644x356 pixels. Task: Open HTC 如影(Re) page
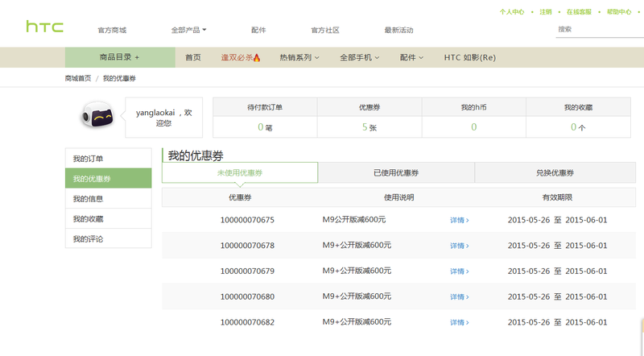[x=470, y=57]
